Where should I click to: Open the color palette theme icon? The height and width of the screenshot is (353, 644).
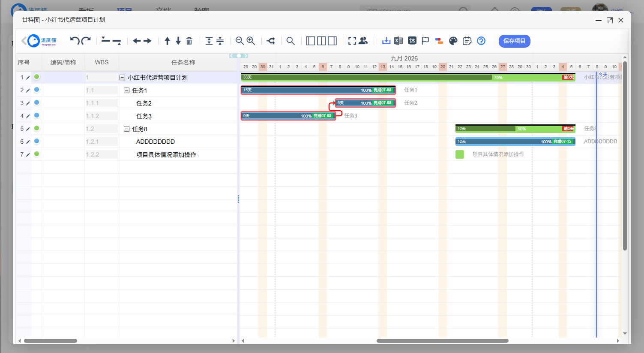453,41
